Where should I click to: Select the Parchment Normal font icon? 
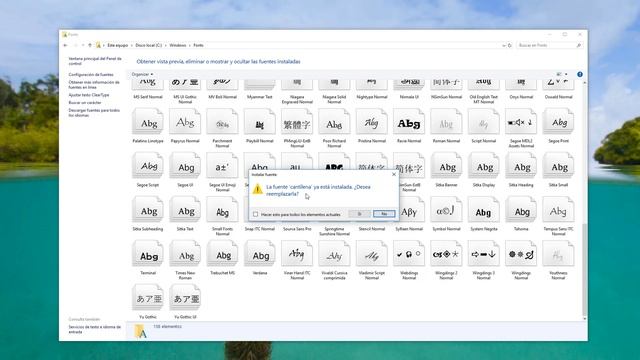pyautogui.click(x=222, y=122)
